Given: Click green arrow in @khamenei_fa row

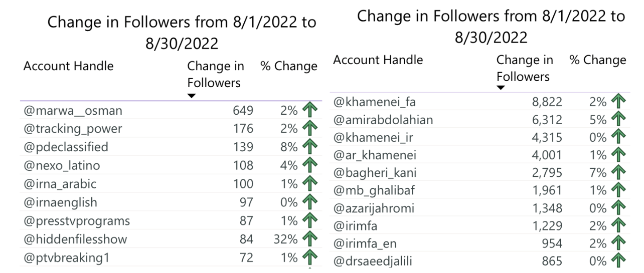Looking at the screenshot, I should pos(619,103).
